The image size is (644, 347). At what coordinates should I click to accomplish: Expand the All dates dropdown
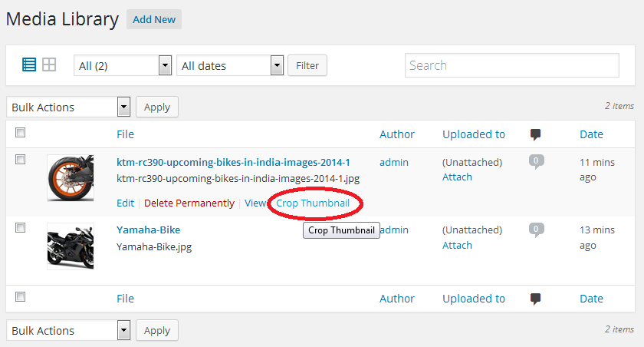point(230,65)
